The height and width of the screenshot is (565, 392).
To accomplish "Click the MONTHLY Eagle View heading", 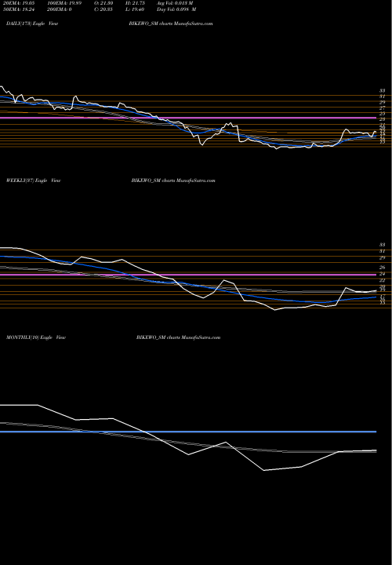I will (36, 337).
